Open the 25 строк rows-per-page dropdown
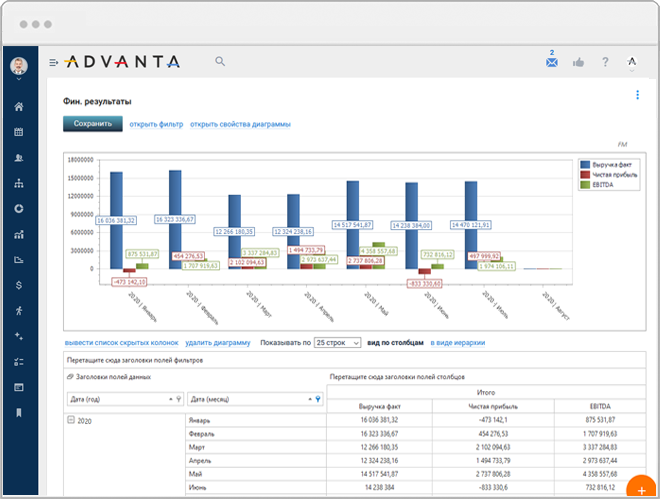 (x=336, y=342)
